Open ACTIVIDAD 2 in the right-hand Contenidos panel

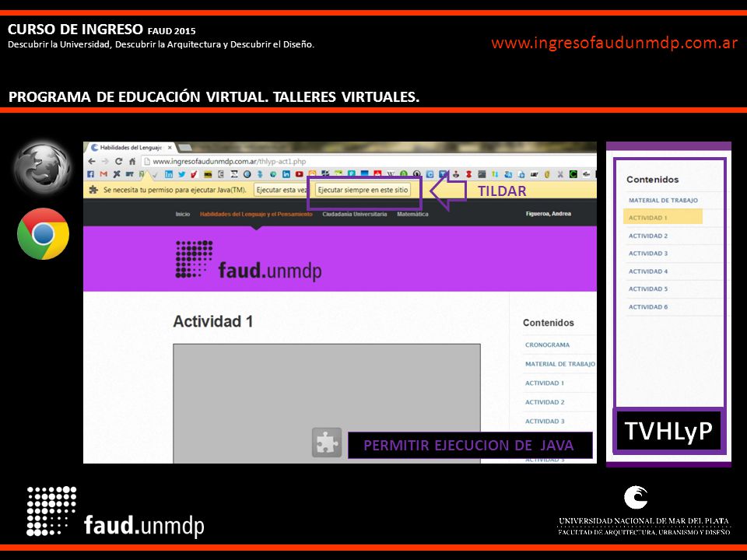click(648, 236)
